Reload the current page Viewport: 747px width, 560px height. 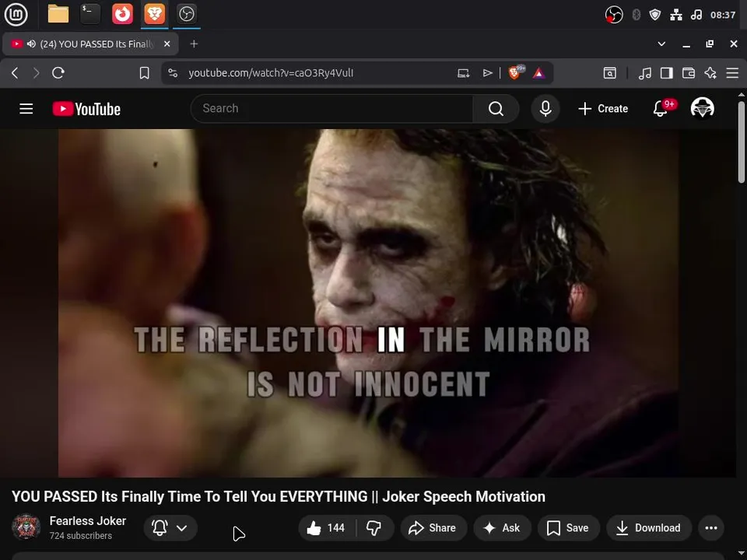[58, 73]
